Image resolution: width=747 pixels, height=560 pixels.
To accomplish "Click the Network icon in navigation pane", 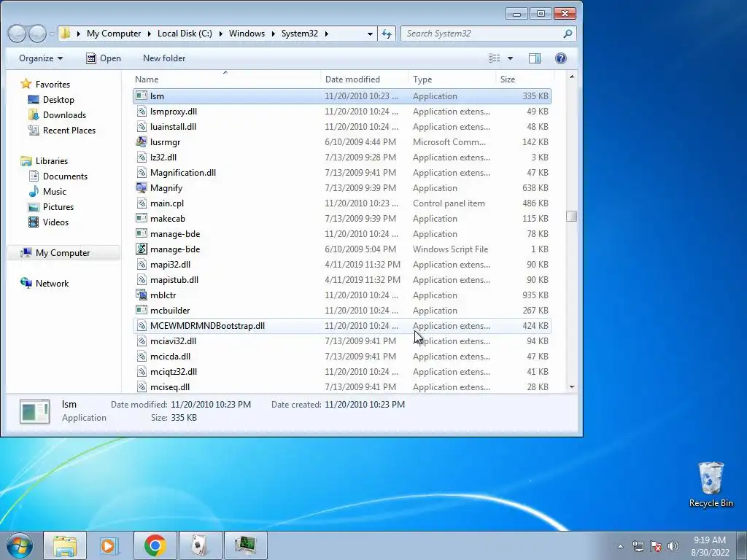I will point(26,284).
